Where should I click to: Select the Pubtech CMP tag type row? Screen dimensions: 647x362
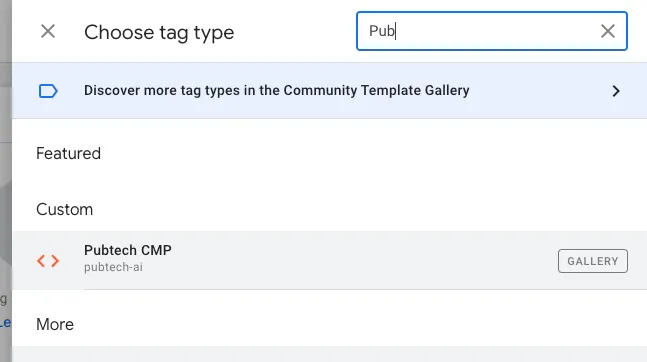tap(329, 260)
